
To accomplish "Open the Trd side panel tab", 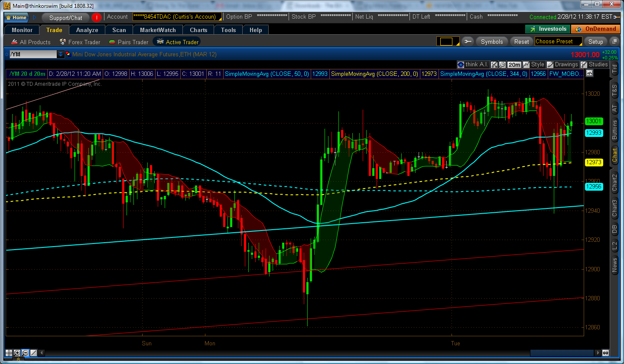I will pyautogui.click(x=614, y=68).
